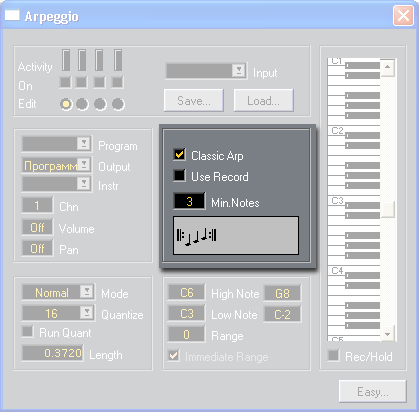The width and height of the screenshot is (419, 412).
Task: Select the second Edit radio button
Action: tap(82, 104)
